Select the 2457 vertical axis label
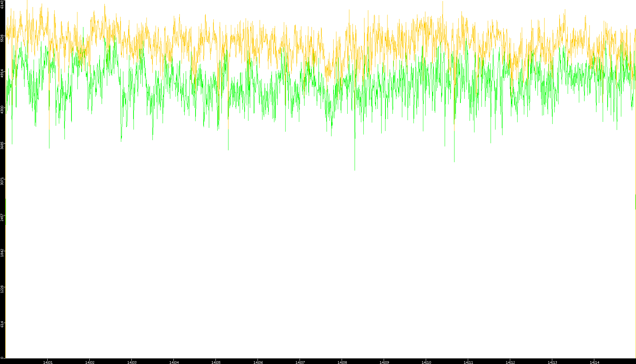The width and height of the screenshot is (636, 364). click(x=2, y=217)
